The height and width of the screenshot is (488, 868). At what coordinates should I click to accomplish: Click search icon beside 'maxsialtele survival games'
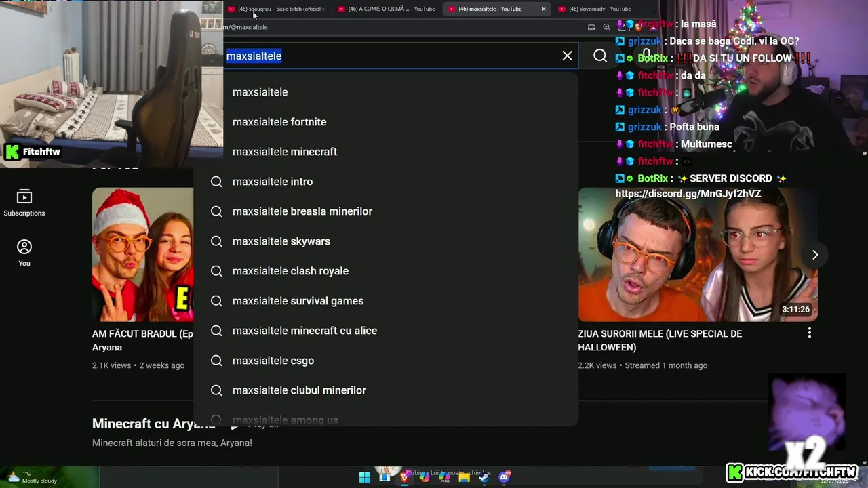pyautogui.click(x=216, y=301)
